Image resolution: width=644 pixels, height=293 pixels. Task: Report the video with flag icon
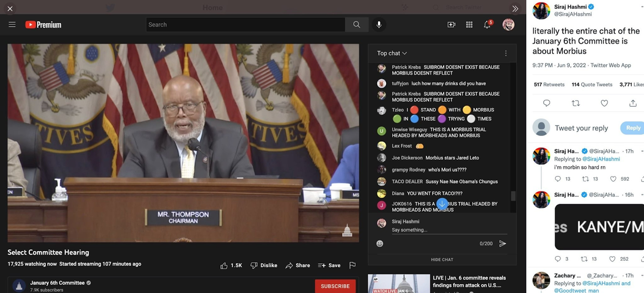352,266
